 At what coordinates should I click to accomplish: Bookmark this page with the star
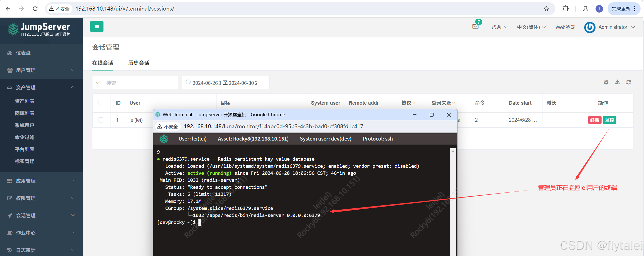click(x=546, y=9)
